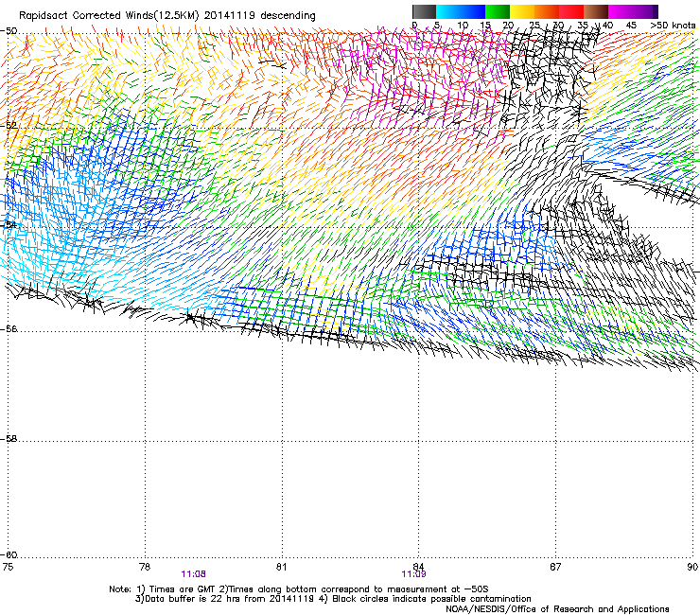Click the '-54' latitude axis label
Viewport: 700px width, 615px height.
tap(9, 224)
